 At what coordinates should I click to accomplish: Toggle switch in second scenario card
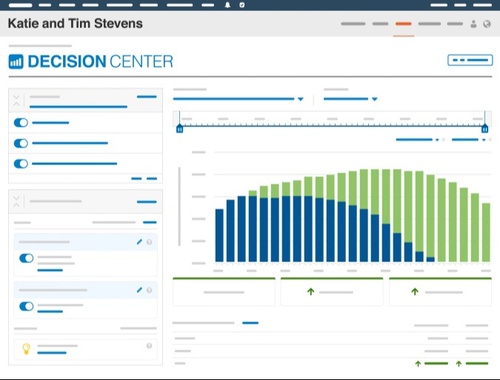tap(26, 306)
